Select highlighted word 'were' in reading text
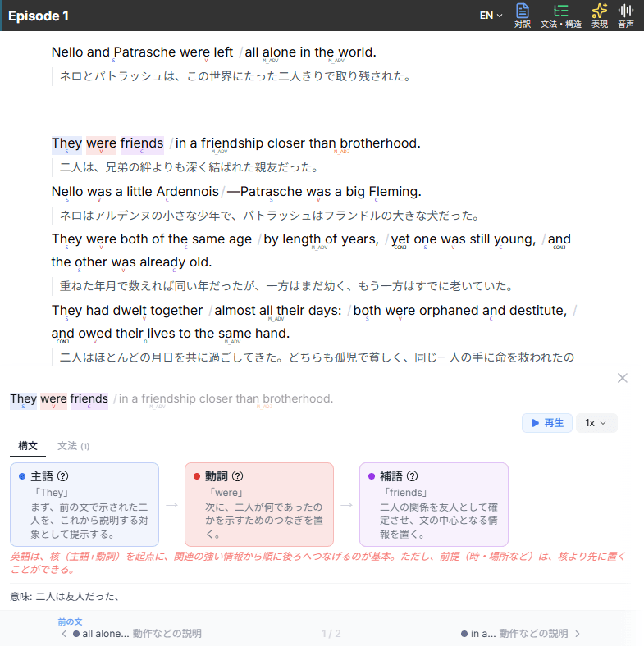 click(x=102, y=143)
